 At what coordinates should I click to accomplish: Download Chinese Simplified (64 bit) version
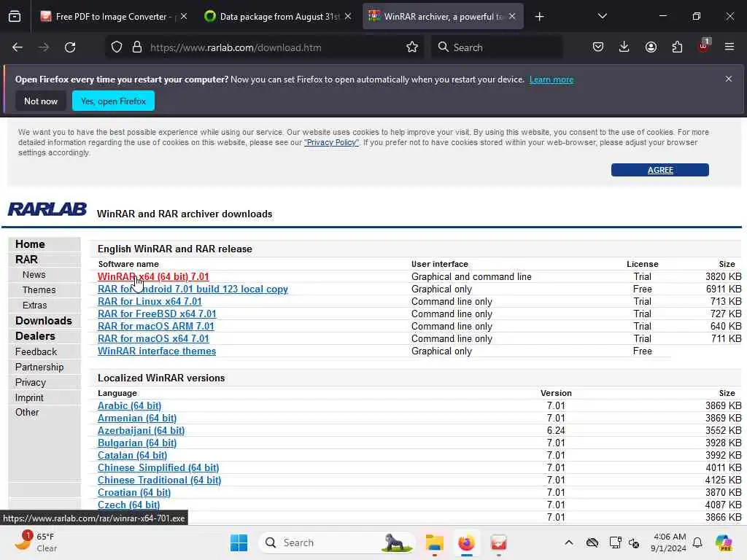click(x=158, y=467)
